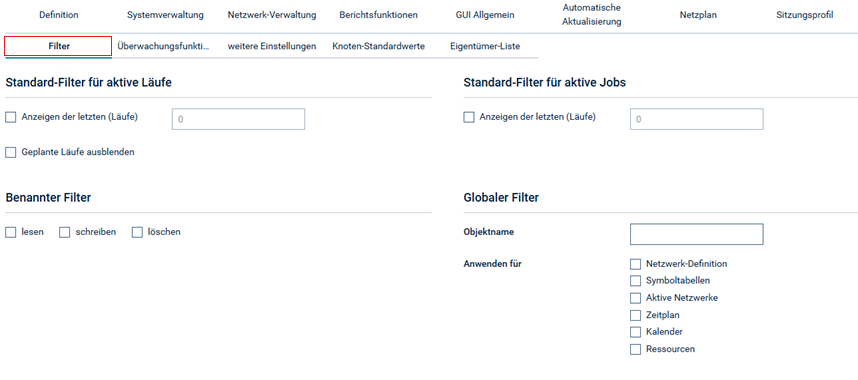Click the Benannter Filter heading
Viewport: 858px width, 380px height.
point(48,198)
